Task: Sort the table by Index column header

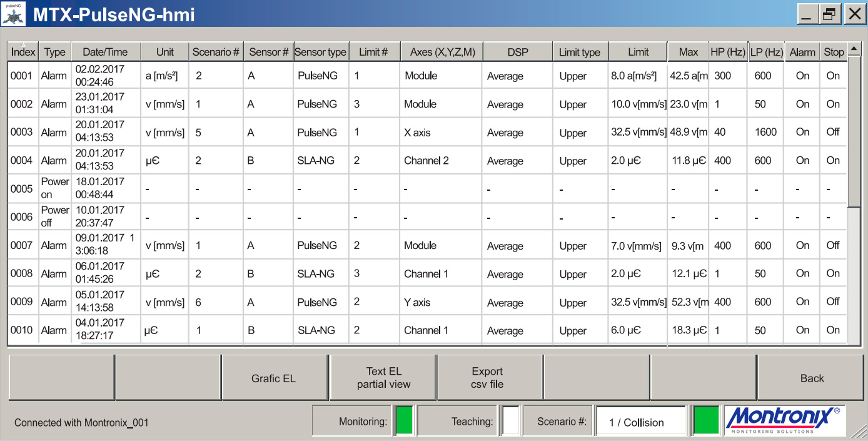Action: pyautogui.click(x=23, y=52)
